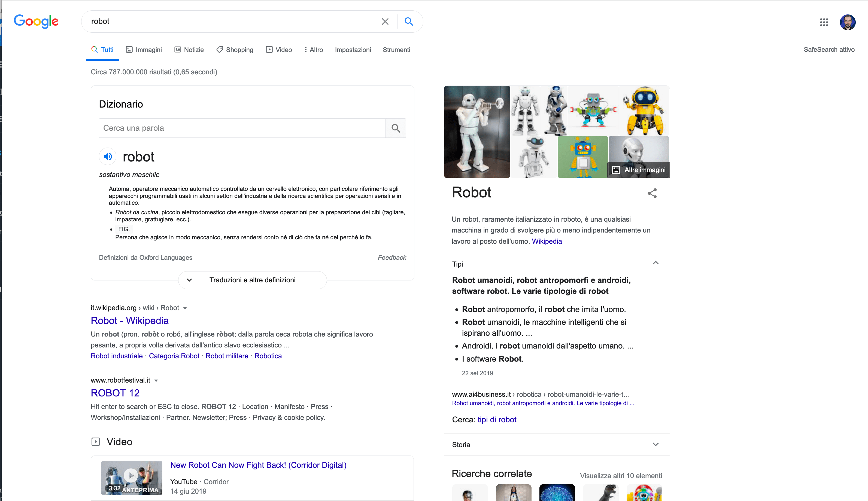Collapse the Tipi section

(x=655, y=263)
